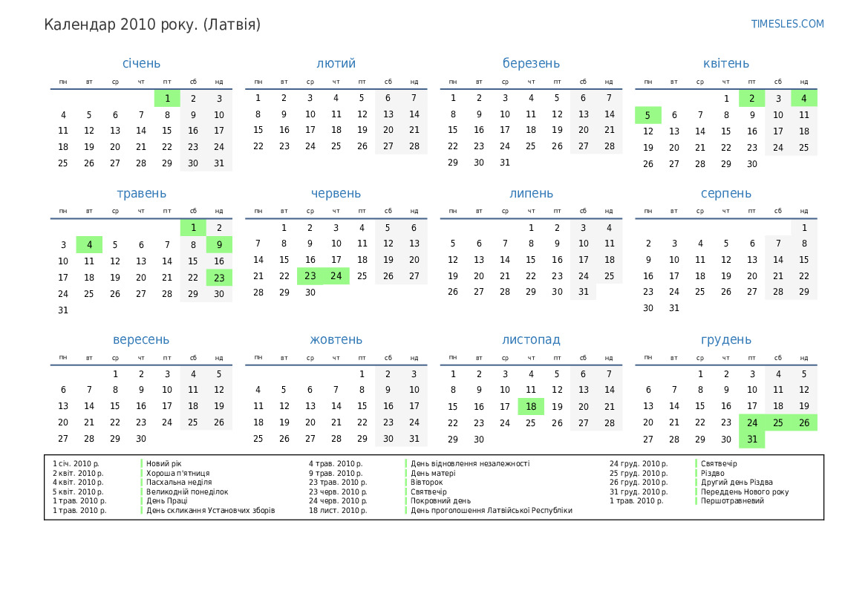Click the Різдво holiday legend entry
The width and height of the screenshot is (868, 614).
(x=713, y=473)
